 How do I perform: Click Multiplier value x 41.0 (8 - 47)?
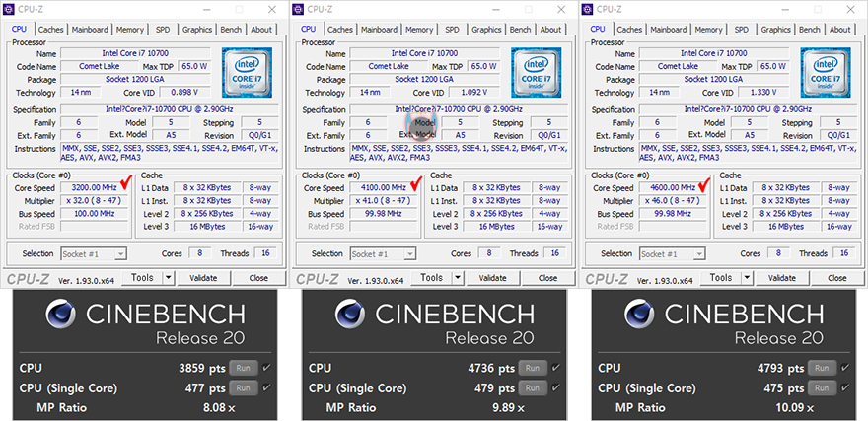(x=384, y=201)
